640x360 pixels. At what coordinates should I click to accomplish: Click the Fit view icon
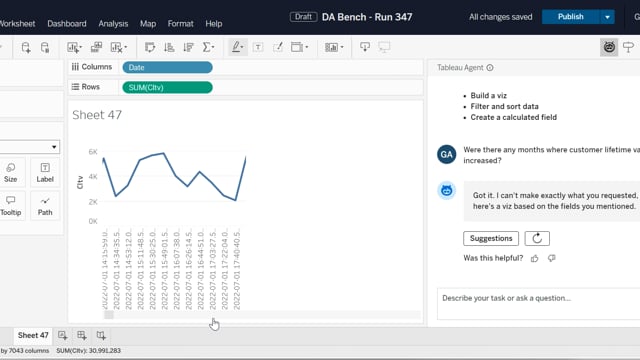[297, 47]
